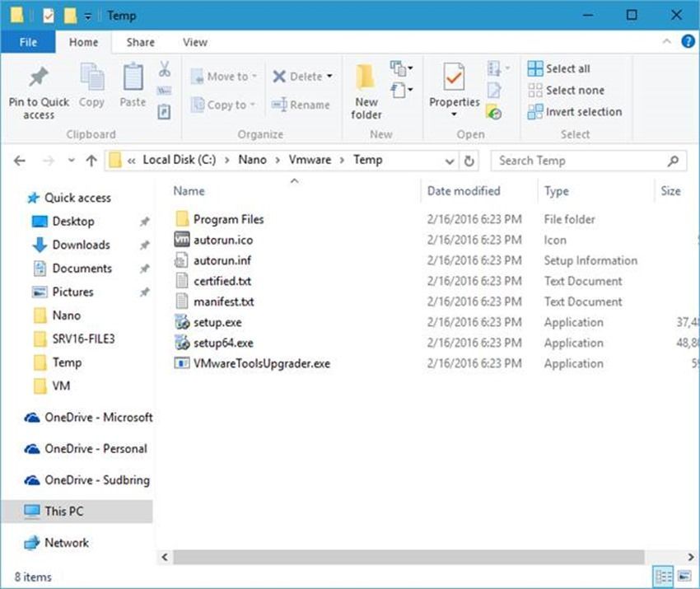
Task: Click the scroll right arrow
Action: coord(691,557)
